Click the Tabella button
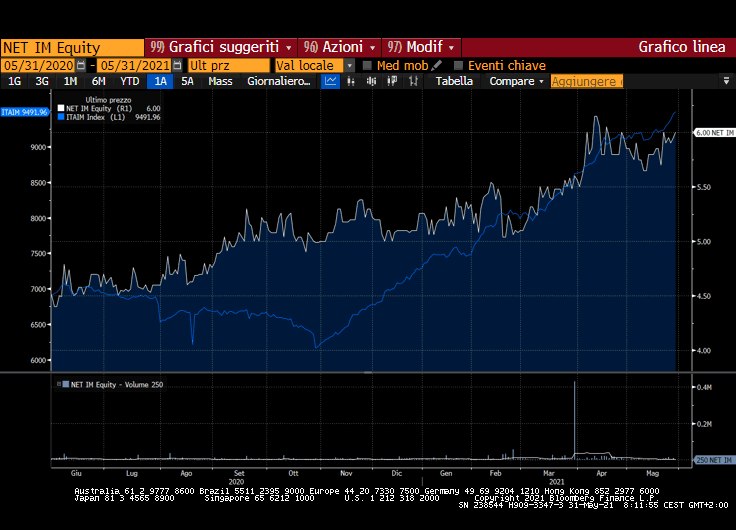Image resolution: width=736 pixels, height=530 pixels. [x=454, y=81]
